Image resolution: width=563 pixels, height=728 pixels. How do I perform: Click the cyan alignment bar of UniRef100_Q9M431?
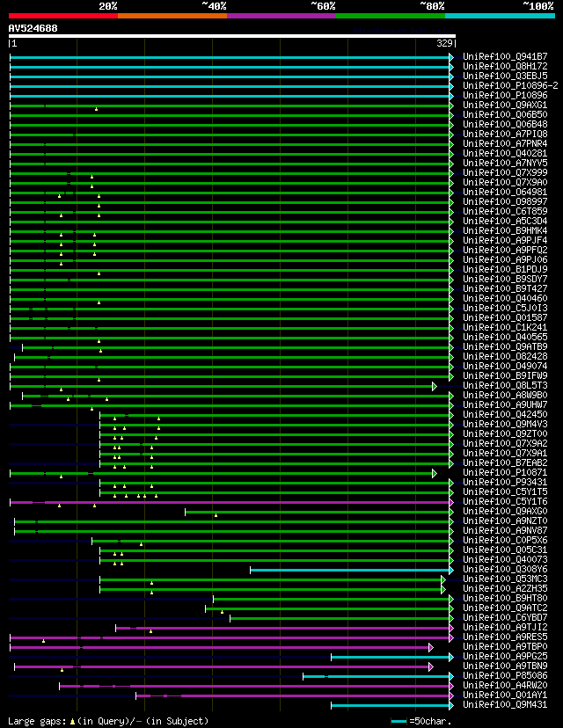coord(391,706)
